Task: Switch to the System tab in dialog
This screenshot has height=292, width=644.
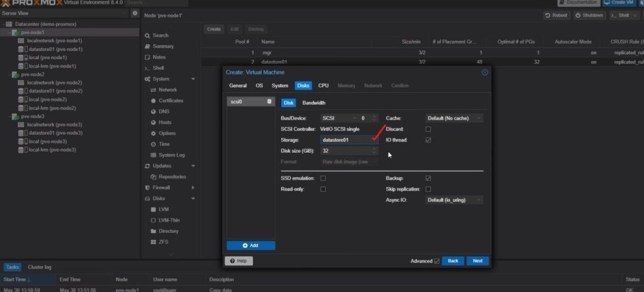Action: (280, 86)
